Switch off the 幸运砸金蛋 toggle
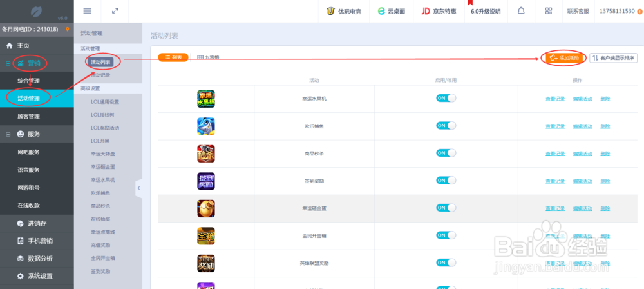 (446, 208)
